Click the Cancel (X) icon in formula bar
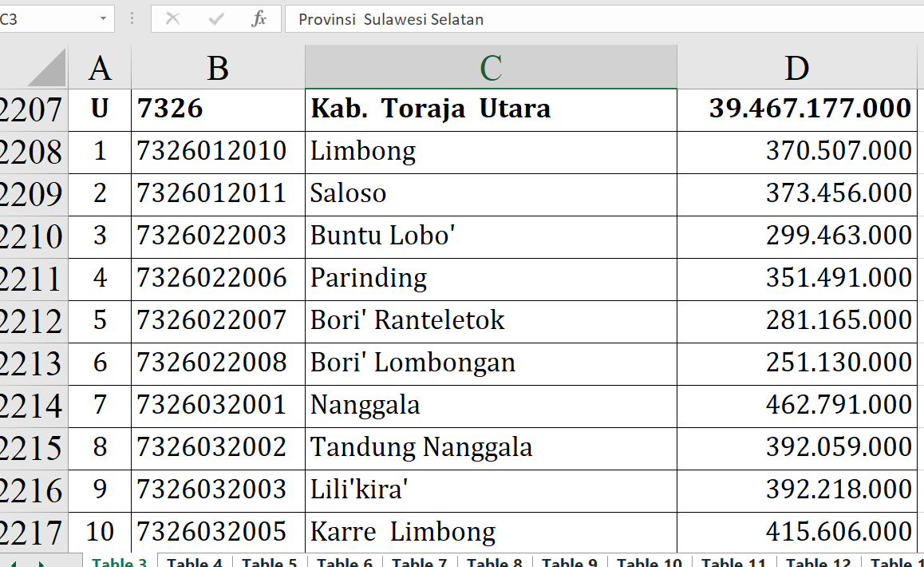The image size is (924, 567). tap(172, 19)
